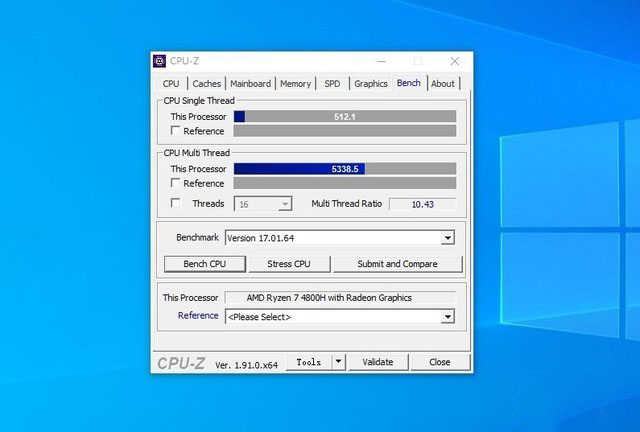Screen dimensions: 640x432
Task: Toggle the Threads checkbox
Action: pyautogui.click(x=176, y=203)
